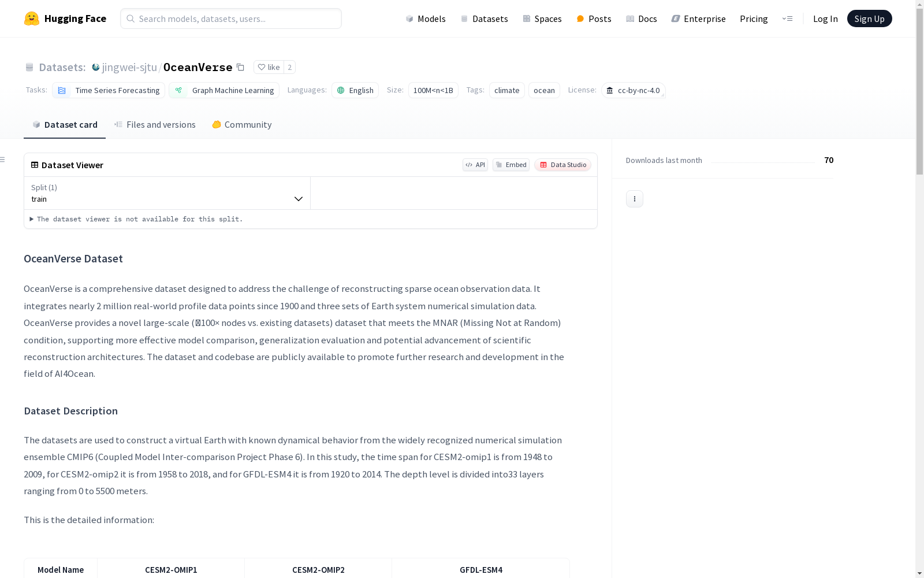Screen dimensions: 924x578
Task: Click the cc-by-nc-4.0 license icon
Action: tap(610, 90)
